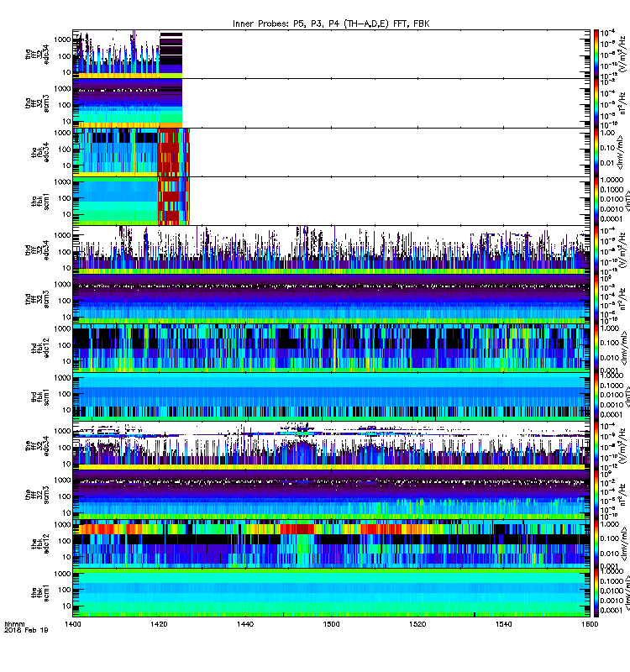Screen dimensions: 630x672
Task: Click the thd fff scm3 spectrogram panel
Action: point(331,300)
